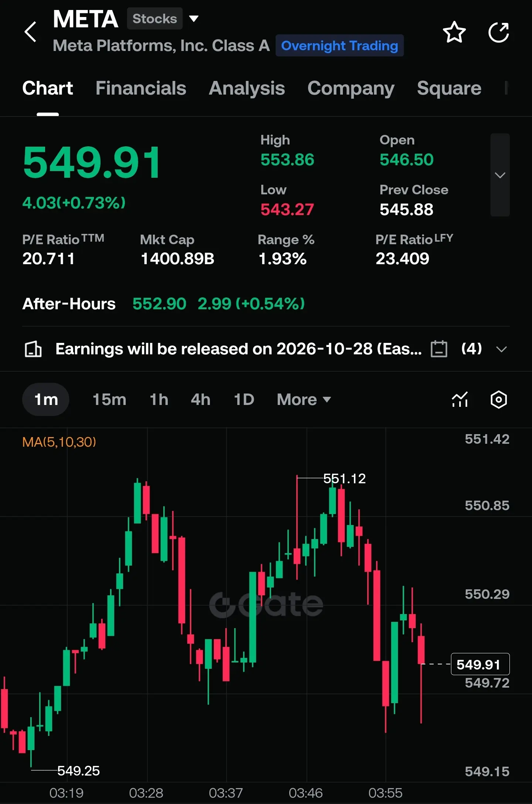This screenshot has height=804, width=532.
Task: Tap the Overnight Trading badge
Action: tap(340, 45)
